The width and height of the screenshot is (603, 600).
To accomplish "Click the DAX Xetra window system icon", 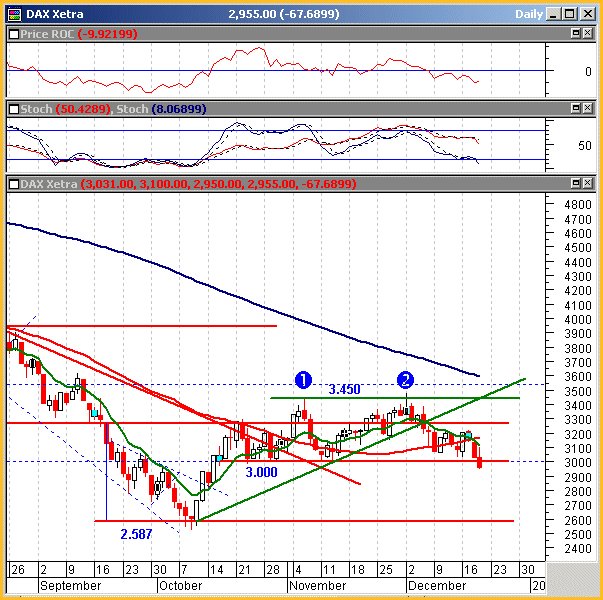I will click(15, 14).
